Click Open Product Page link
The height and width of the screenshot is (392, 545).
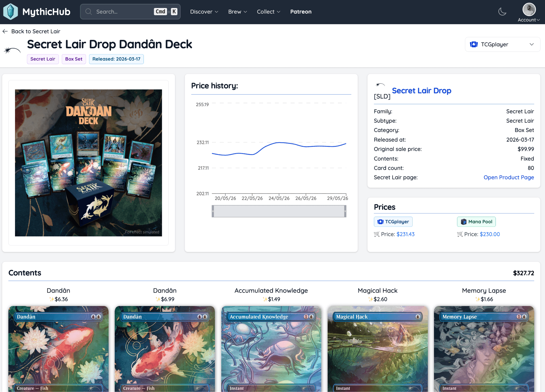point(509,177)
